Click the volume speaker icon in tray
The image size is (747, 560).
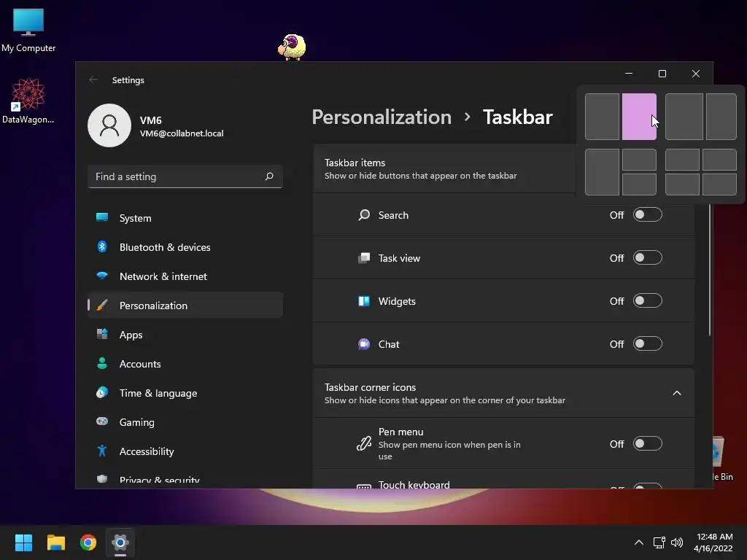[677, 542]
